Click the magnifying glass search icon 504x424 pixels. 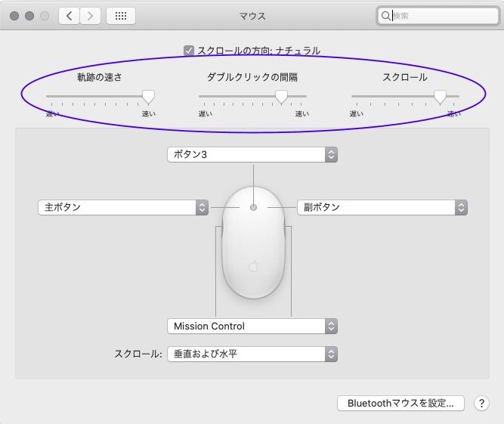click(385, 15)
